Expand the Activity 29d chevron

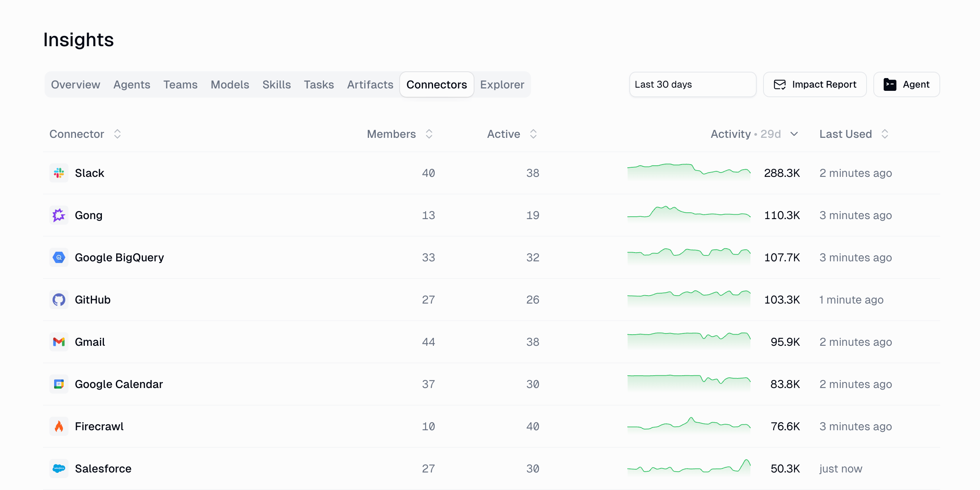pos(794,134)
